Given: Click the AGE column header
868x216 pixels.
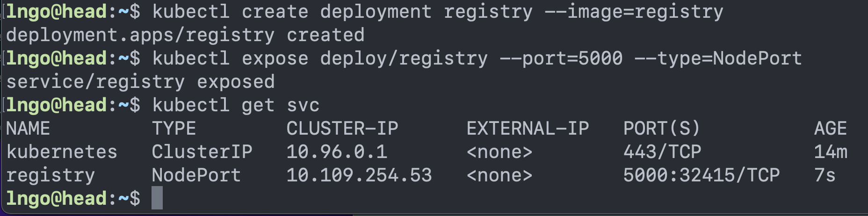Looking at the screenshot, I should pos(831,129).
